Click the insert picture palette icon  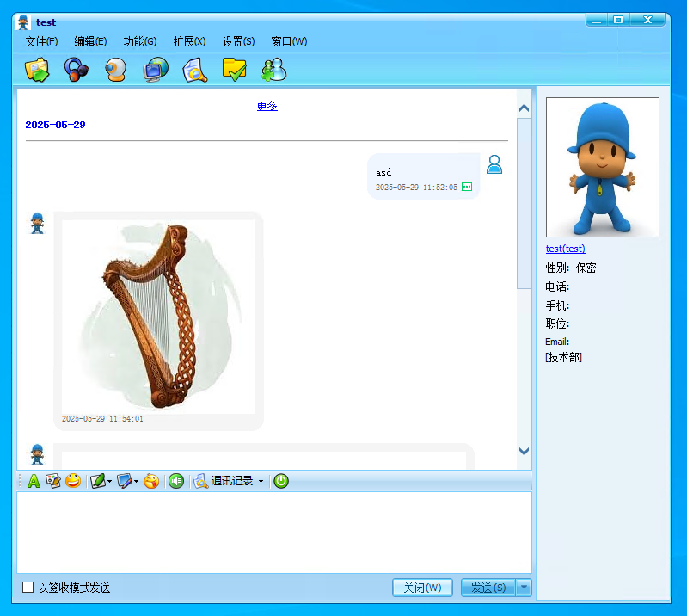click(53, 481)
